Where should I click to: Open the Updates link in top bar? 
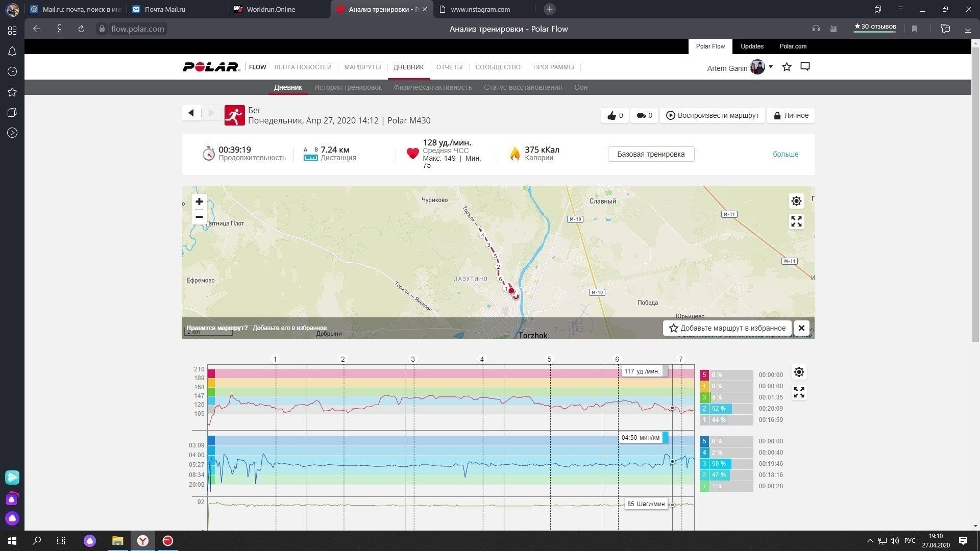click(752, 46)
